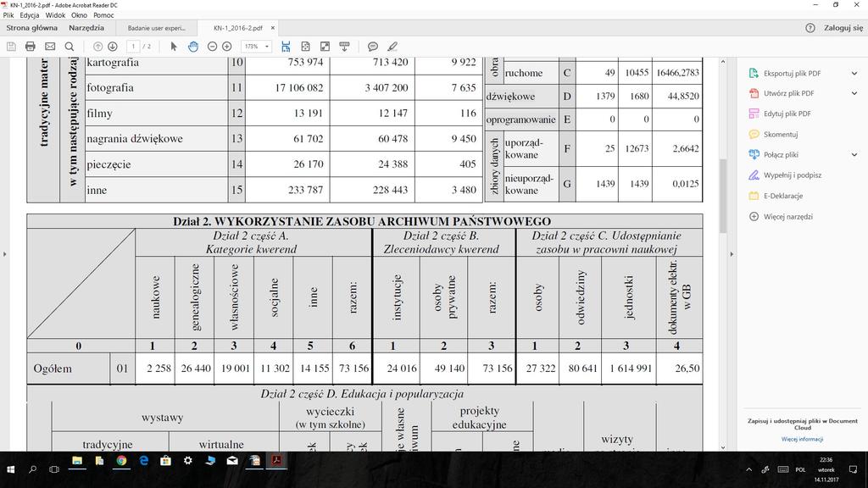Click the current page number field
The height and width of the screenshot is (488, 868).
point(133,47)
